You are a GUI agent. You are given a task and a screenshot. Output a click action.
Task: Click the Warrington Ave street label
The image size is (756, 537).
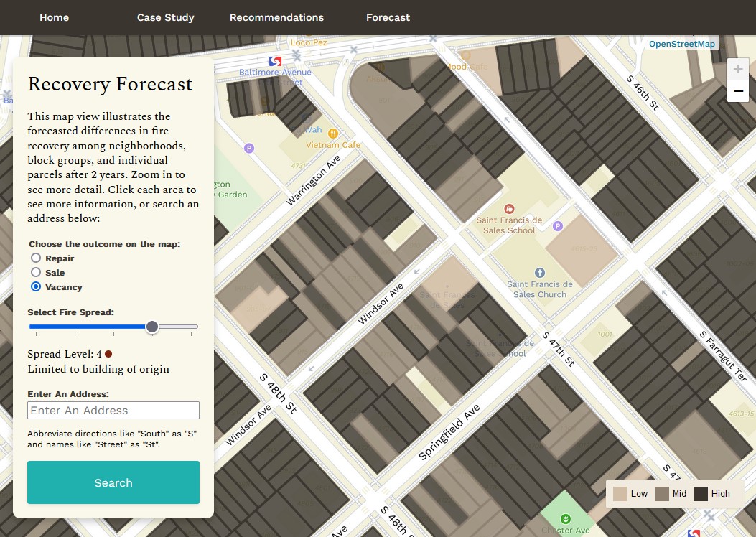point(314,180)
